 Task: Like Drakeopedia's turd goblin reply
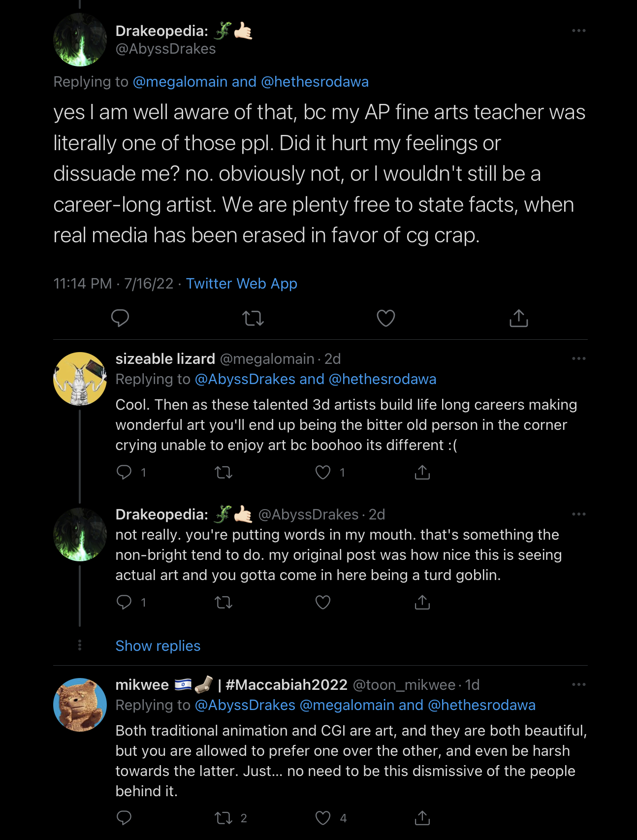point(323,602)
